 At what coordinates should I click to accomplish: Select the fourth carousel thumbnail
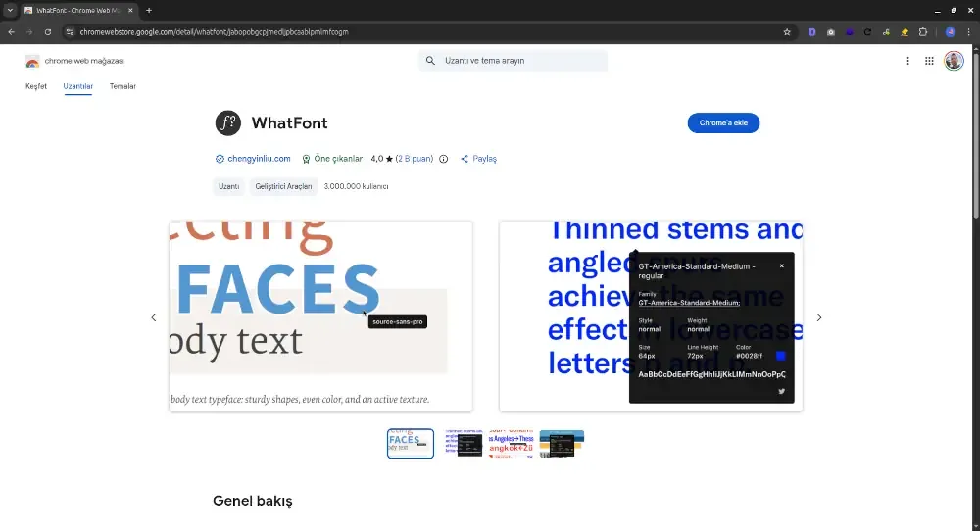coord(562,444)
